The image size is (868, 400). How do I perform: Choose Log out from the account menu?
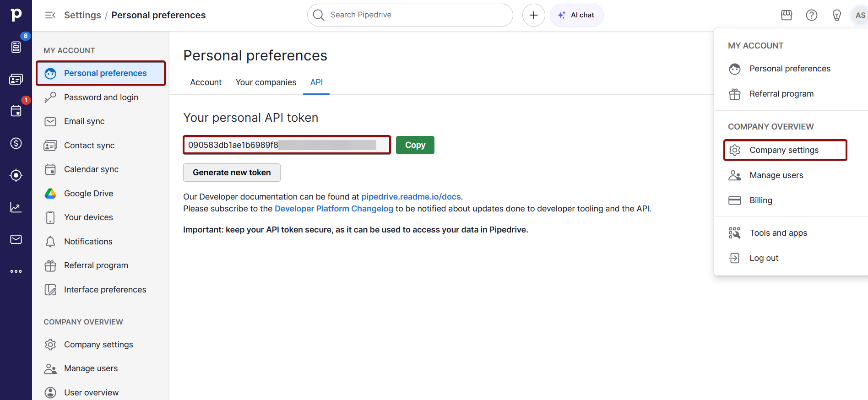click(x=764, y=258)
